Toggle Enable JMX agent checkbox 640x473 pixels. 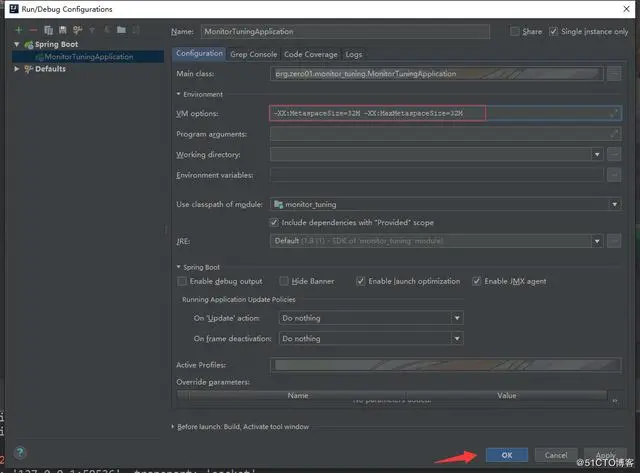(x=476, y=281)
